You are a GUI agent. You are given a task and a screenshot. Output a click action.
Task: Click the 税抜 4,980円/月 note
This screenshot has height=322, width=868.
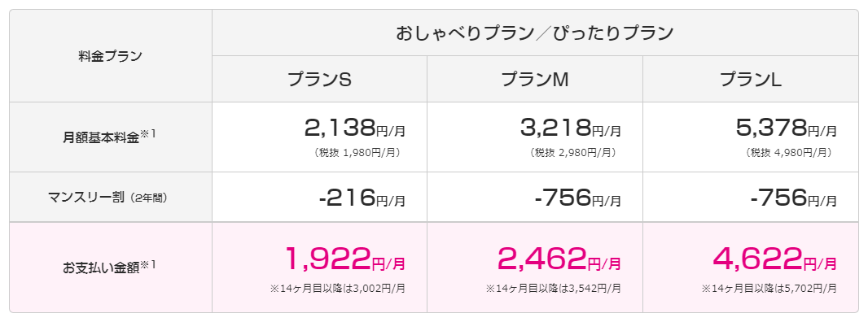click(x=789, y=153)
